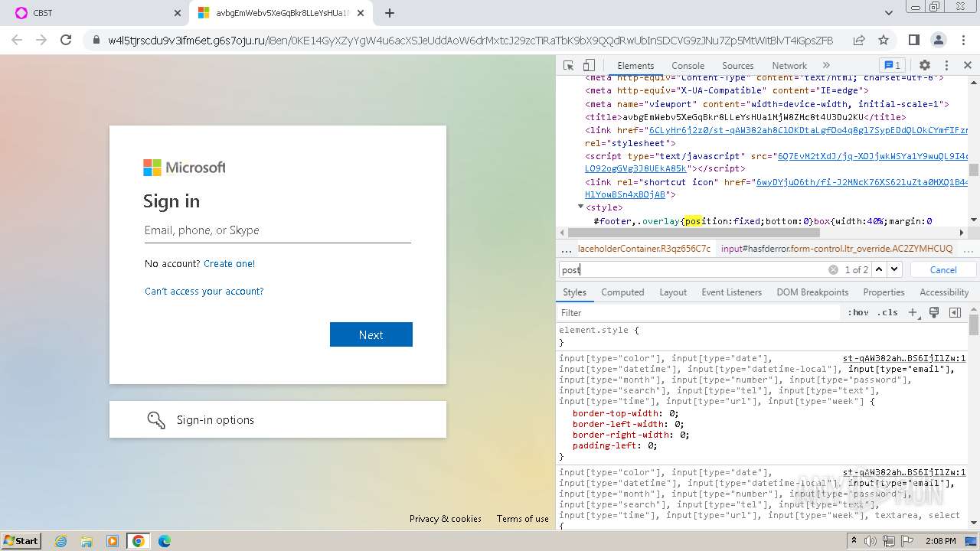Image resolution: width=980 pixels, height=551 pixels.
Task: Open DevTools customize three-dot menu
Action: click(946, 66)
